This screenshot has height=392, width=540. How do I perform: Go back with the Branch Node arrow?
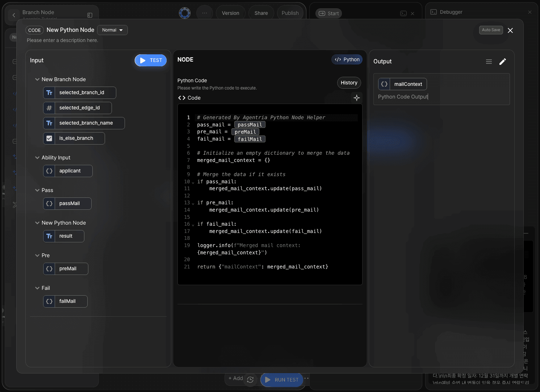[14, 15]
